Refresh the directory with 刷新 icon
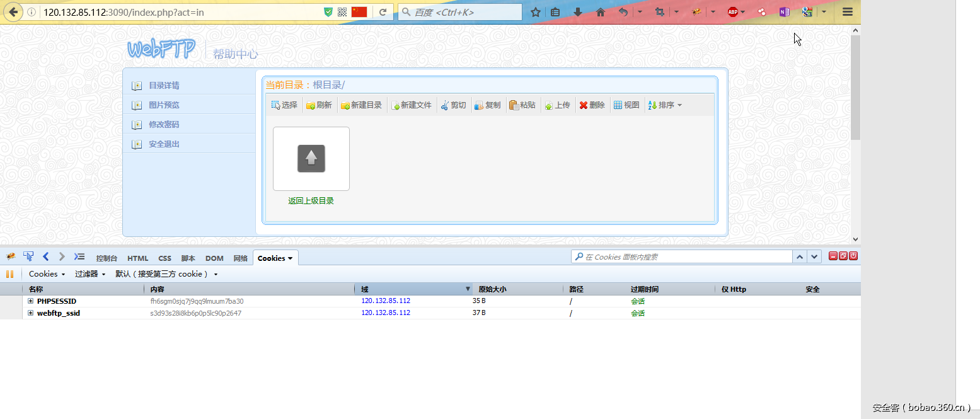 319,105
